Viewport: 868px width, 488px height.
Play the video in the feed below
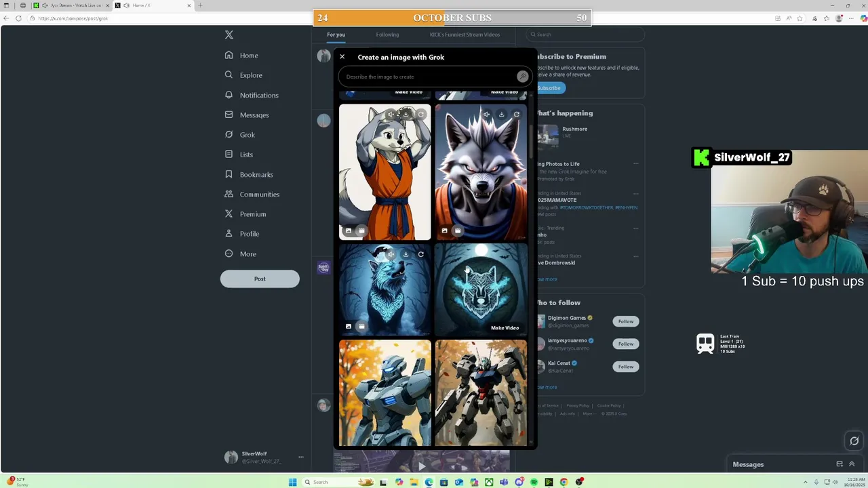(422, 466)
